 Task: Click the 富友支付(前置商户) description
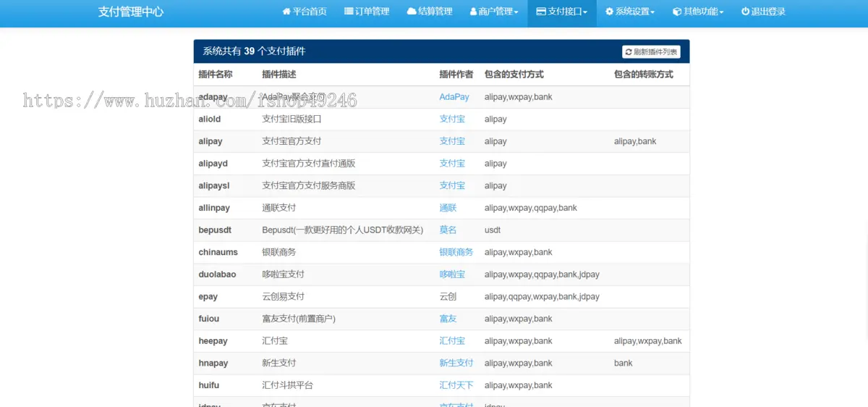(x=299, y=319)
